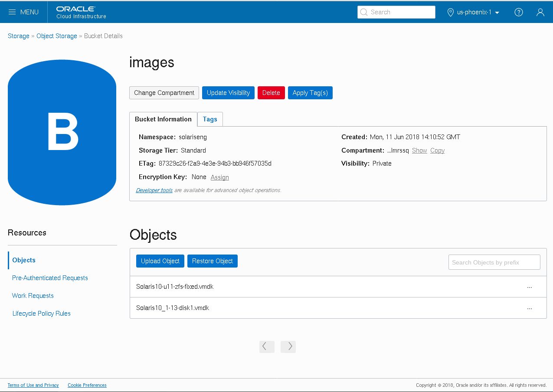Screen dimensions: 553x392
Task: Click the Change Compartment button
Action: (164, 93)
